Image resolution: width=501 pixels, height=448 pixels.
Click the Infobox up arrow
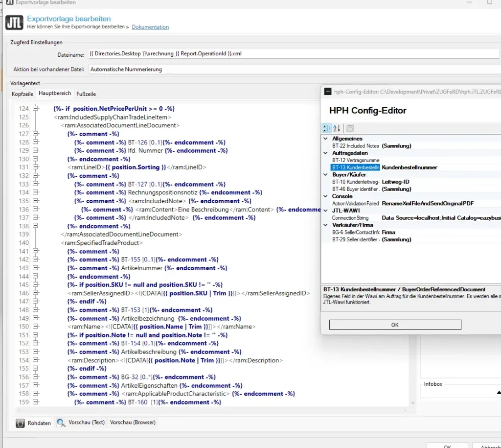tap(498, 392)
